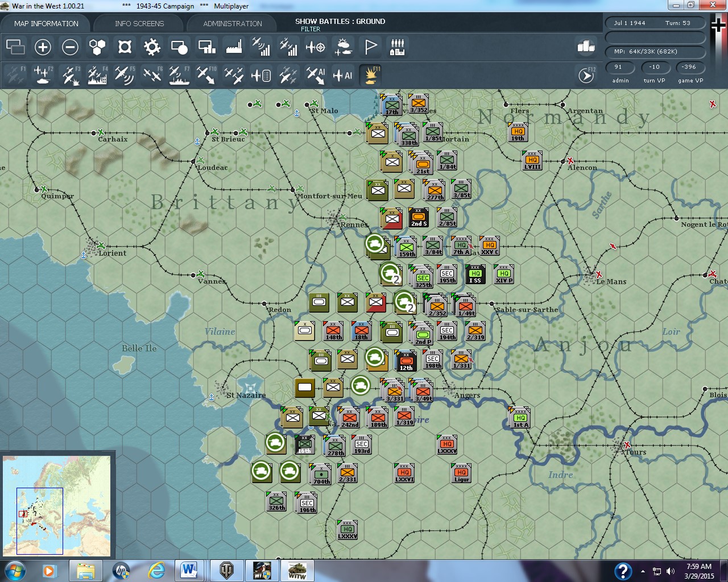Select the 19th HQ unit counter
The height and width of the screenshot is (582, 728).
tap(518, 132)
